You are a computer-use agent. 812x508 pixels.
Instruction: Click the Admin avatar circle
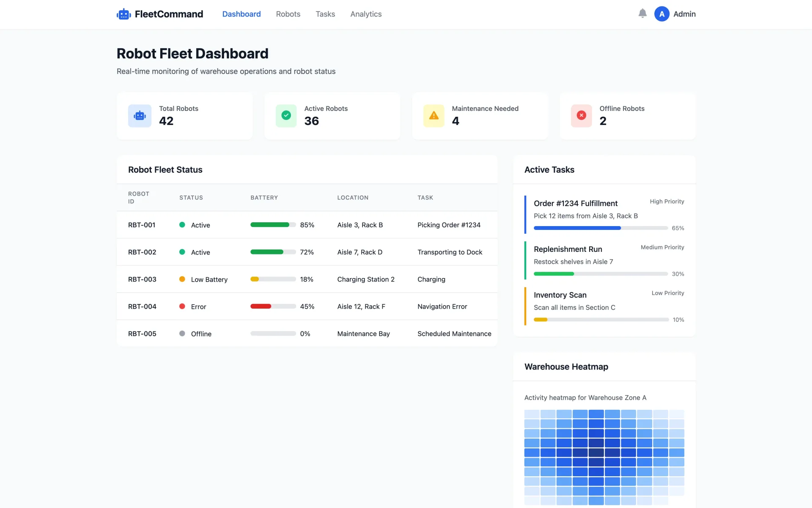661,14
